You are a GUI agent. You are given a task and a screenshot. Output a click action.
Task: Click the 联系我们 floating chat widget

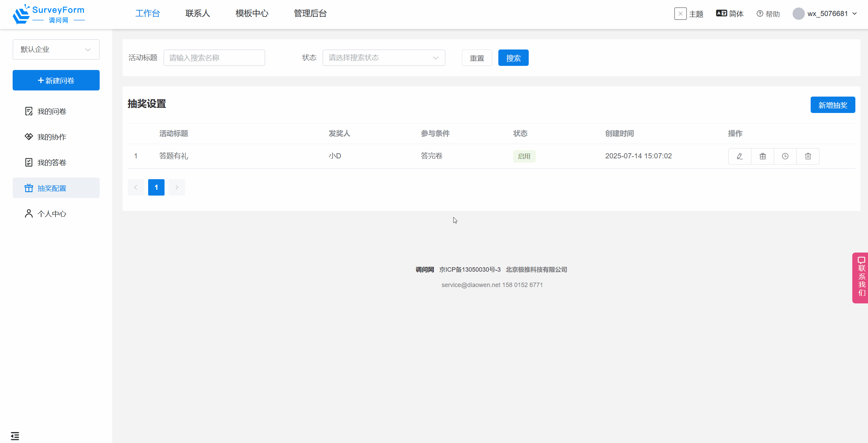tap(861, 277)
